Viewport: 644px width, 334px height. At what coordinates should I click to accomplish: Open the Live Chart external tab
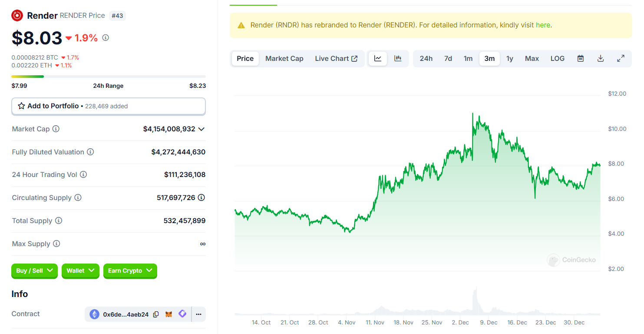point(336,58)
